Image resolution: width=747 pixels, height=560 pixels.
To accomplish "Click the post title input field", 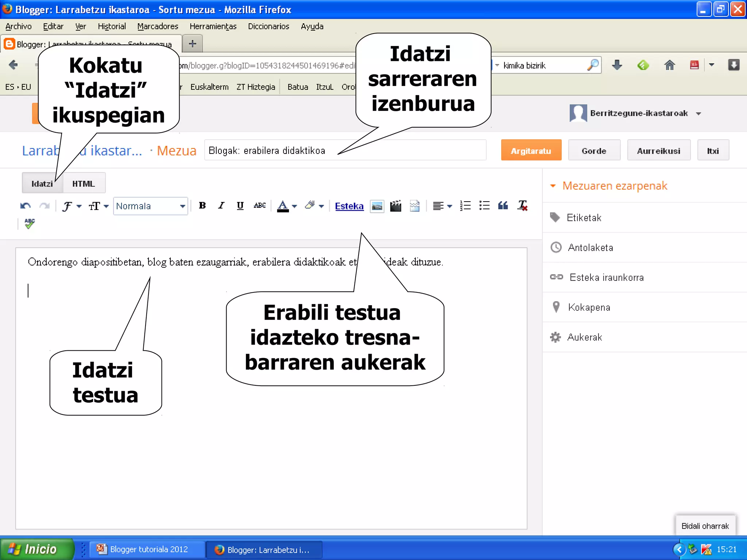I will pyautogui.click(x=345, y=150).
